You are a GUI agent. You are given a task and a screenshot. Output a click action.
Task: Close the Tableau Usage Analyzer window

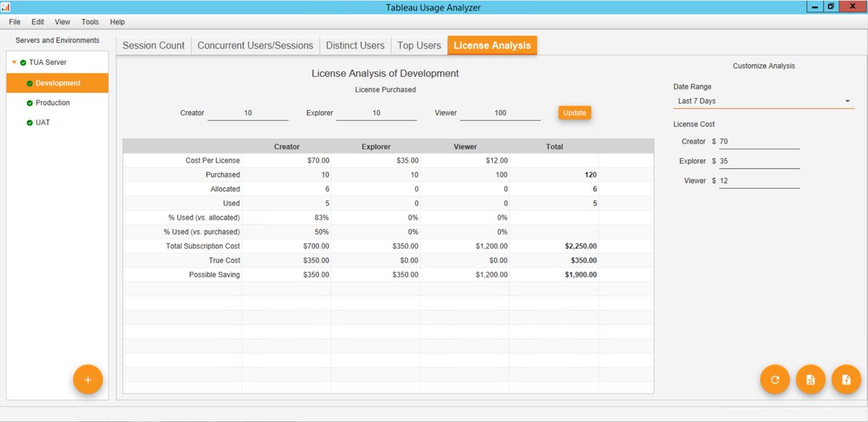pyautogui.click(x=853, y=7)
